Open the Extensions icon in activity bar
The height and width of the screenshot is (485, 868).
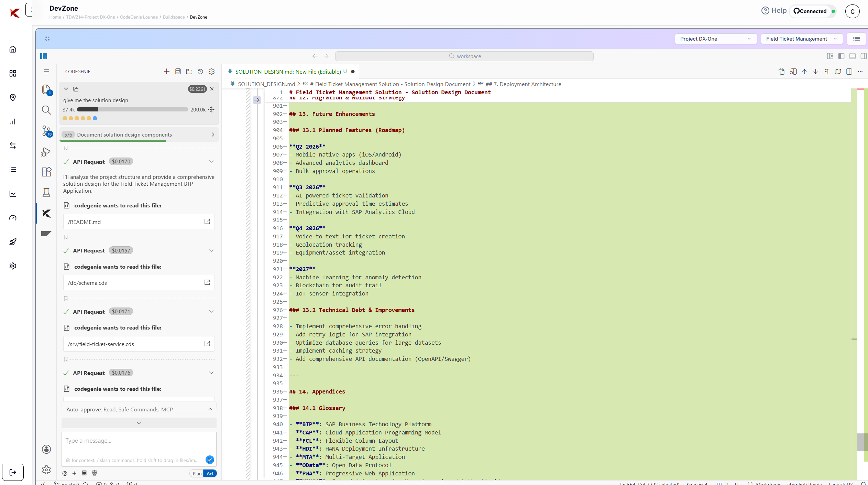pos(46,172)
